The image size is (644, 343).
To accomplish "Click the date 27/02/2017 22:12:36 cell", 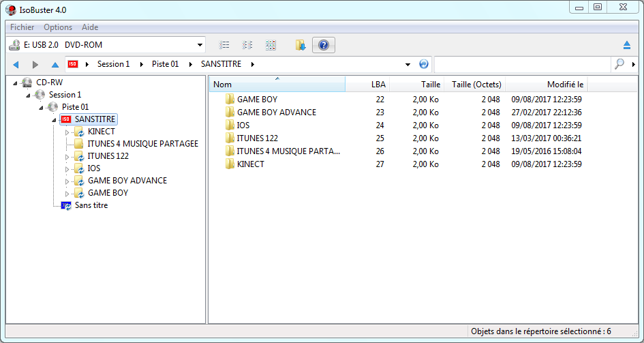I will (547, 112).
